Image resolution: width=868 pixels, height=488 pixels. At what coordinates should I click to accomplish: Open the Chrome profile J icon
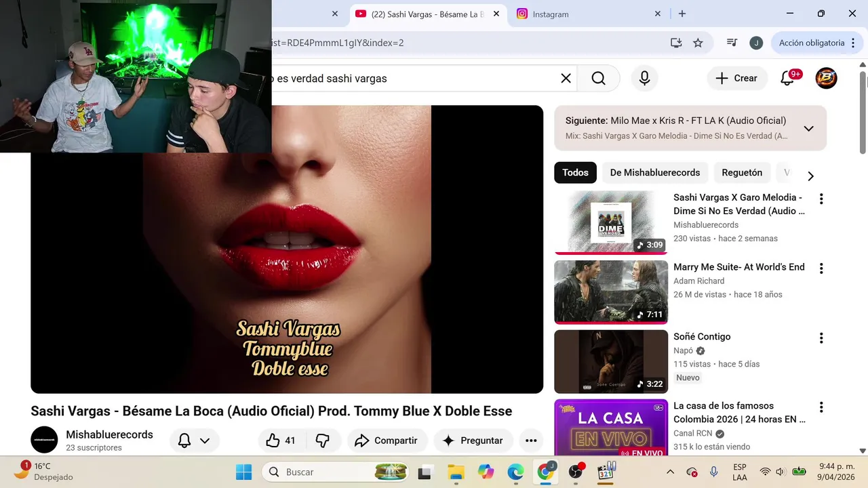click(756, 43)
